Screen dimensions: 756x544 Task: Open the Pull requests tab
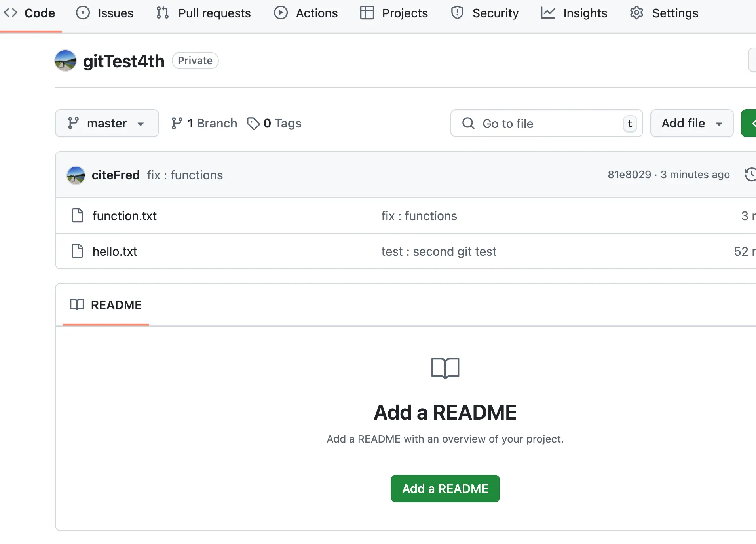pos(203,13)
